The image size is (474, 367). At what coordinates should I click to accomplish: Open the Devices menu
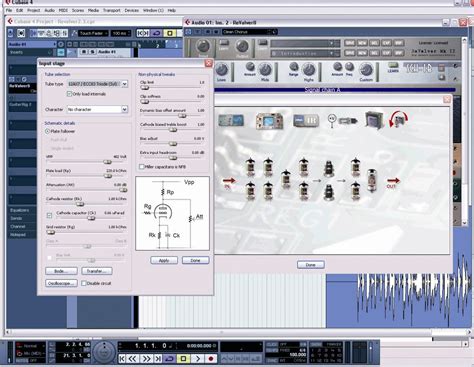tap(132, 10)
